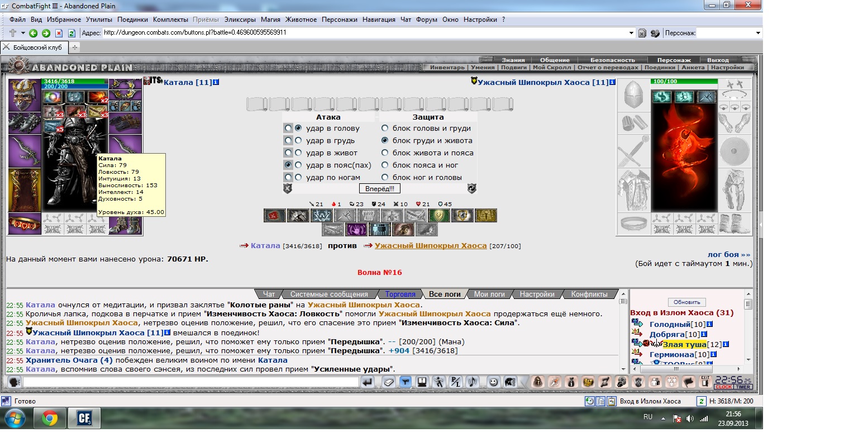Screen dimensions: 868x437
Task: Click the Анкета link in game header
Action: click(x=694, y=68)
